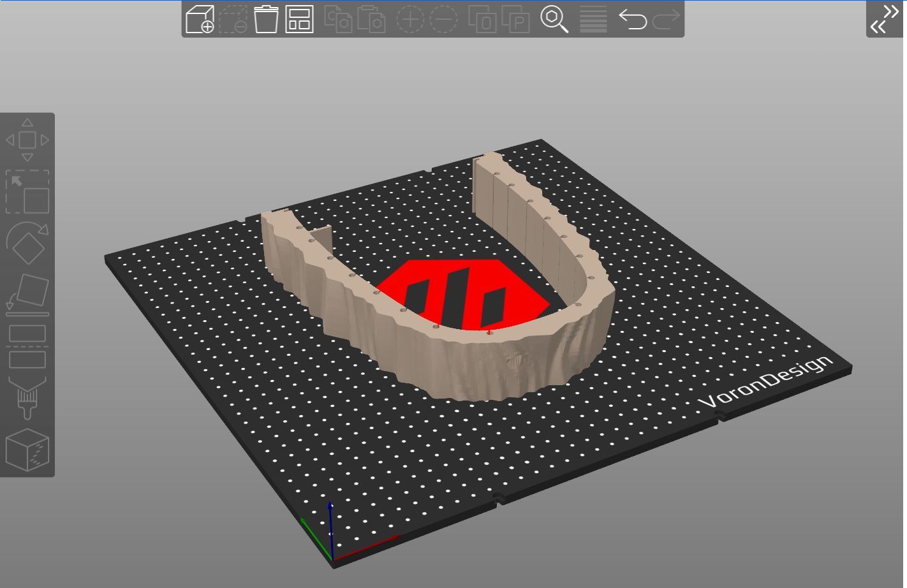The width and height of the screenshot is (907, 588).
Task: Click the Split to parts icon
Action: click(x=516, y=19)
